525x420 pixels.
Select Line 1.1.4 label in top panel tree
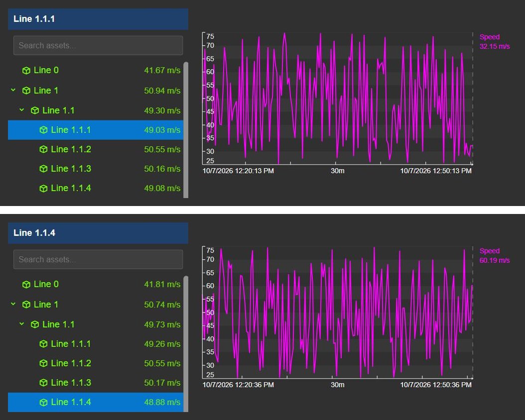tap(71, 188)
